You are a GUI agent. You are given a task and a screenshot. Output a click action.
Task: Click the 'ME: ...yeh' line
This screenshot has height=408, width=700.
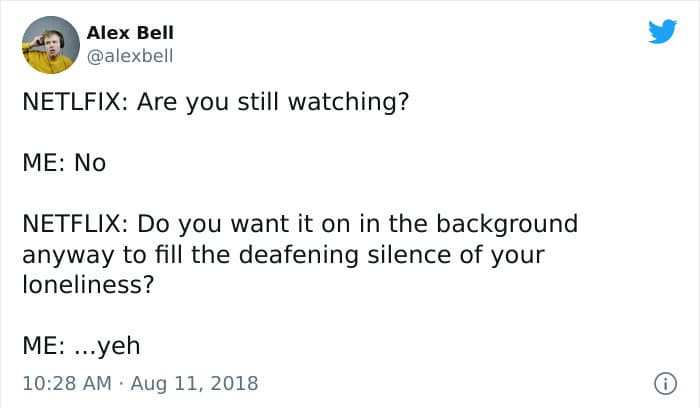point(81,345)
